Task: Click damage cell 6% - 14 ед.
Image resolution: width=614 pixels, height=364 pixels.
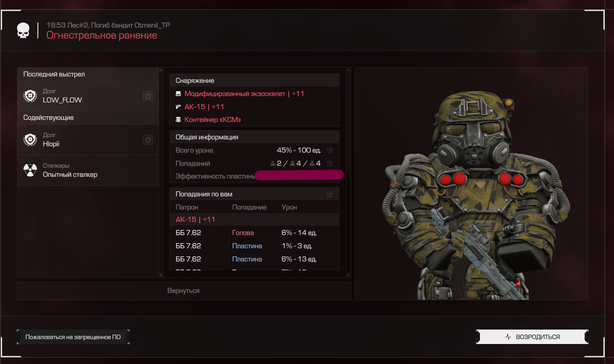Action: 299,233
